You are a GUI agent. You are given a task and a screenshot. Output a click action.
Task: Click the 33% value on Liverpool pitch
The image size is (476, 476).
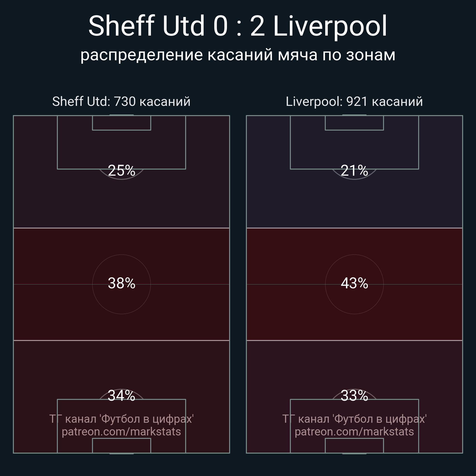pyautogui.click(x=355, y=396)
